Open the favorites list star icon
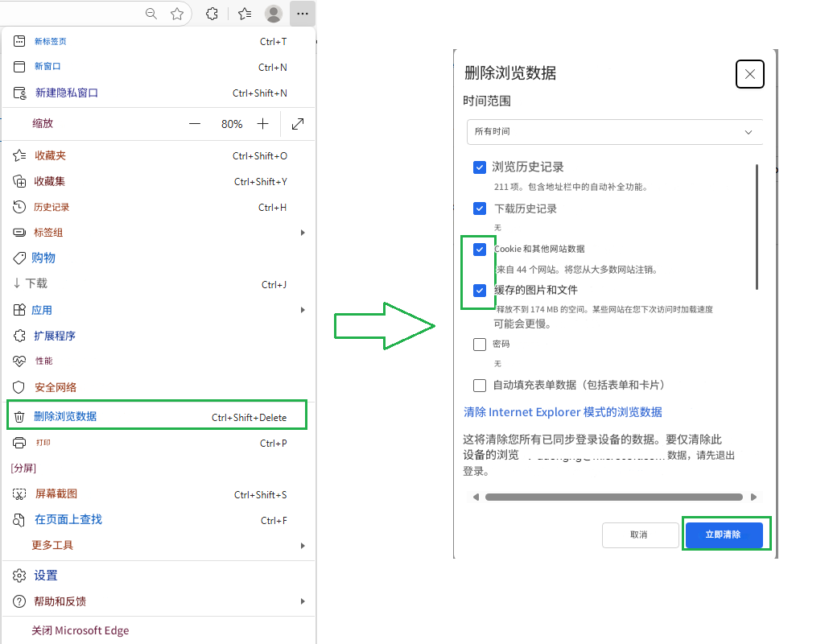Viewport: 829px width, 644px height. tap(245, 14)
